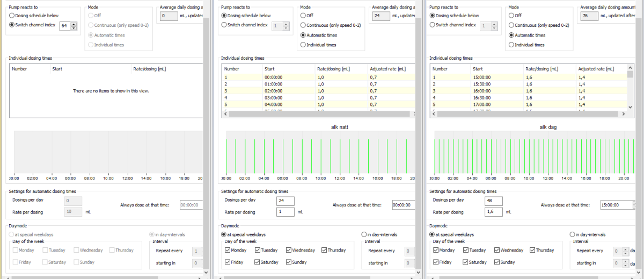Select row with start 04:00:00 in alk natt table
The image size is (644, 279).
318,104
